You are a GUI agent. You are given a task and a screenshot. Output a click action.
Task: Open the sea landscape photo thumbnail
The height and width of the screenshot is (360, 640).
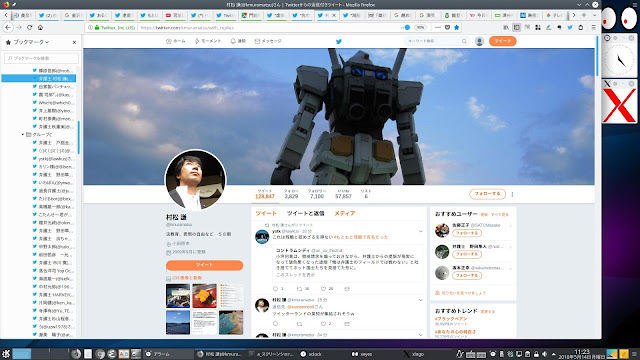click(178, 322)
